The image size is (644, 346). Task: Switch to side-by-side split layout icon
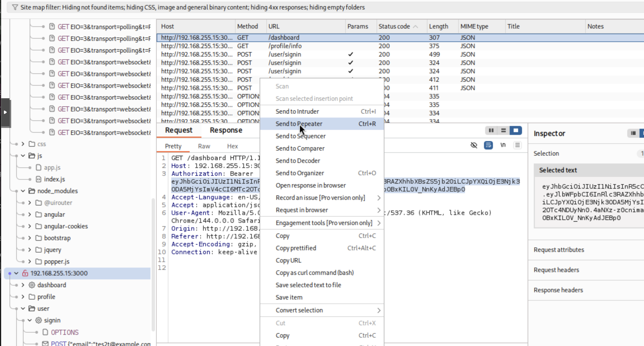point(491,130)
